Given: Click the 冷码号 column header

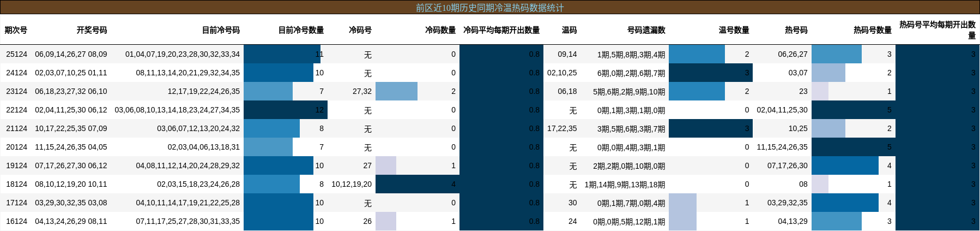Looking at the screenshot, I should click(360, 30).
